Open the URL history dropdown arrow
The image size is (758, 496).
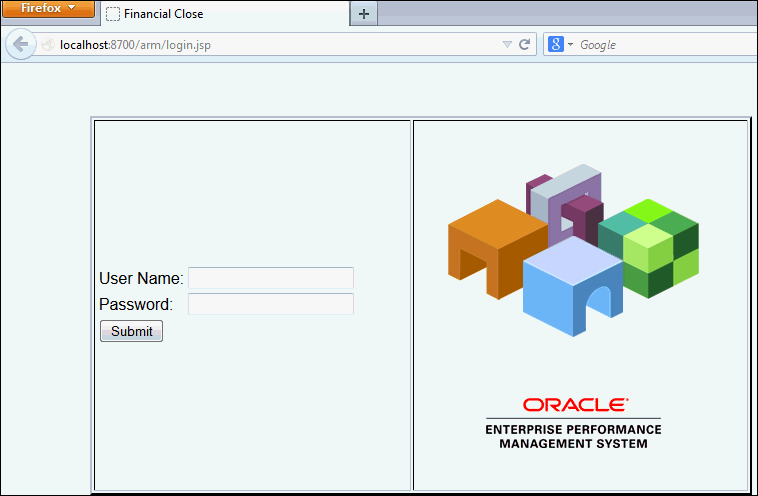[x=507, y=44]
